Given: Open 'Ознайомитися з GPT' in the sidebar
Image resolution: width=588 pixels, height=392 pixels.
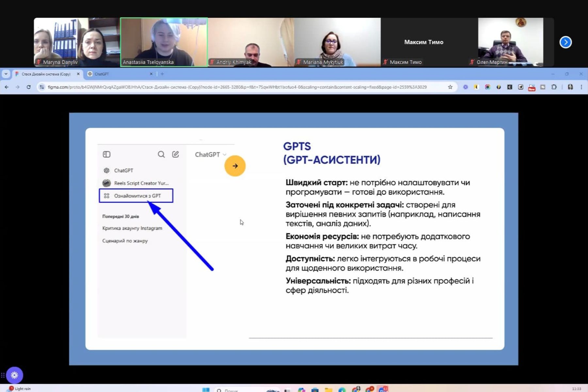Looking at the screenshot, I should (136, 196).
